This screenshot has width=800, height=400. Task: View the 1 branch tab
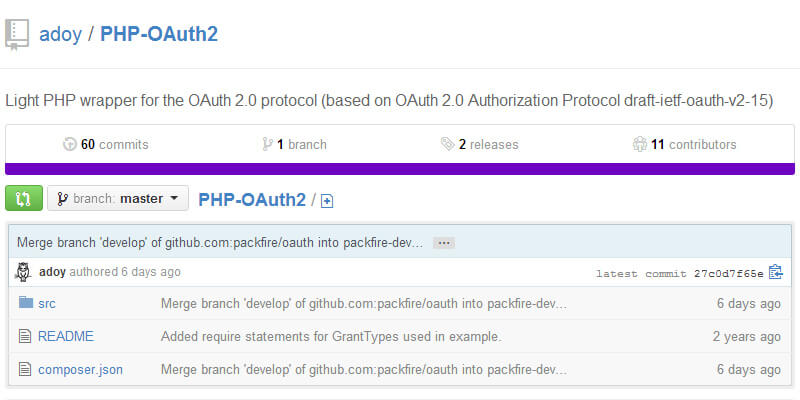tap(295, 144)
